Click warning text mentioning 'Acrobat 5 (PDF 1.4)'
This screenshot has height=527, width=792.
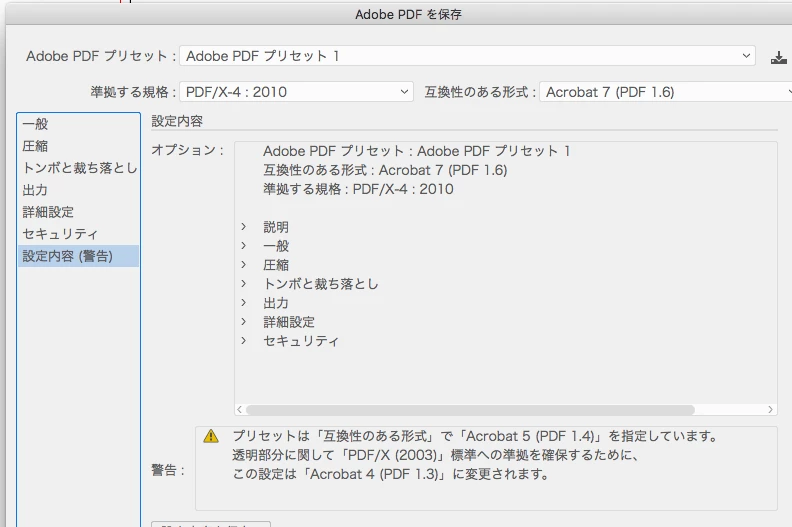(x=475, y=436)
